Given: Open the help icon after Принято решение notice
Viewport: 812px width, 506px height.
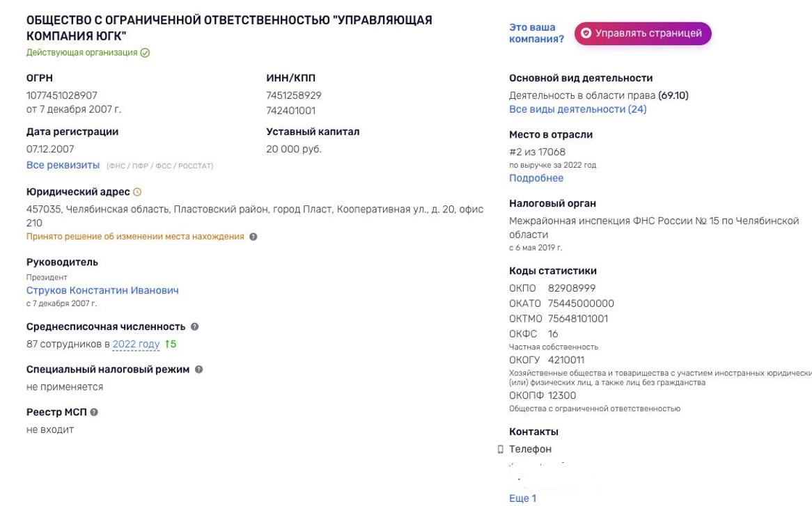Looking at the screenshot, I should pos(253,237).
